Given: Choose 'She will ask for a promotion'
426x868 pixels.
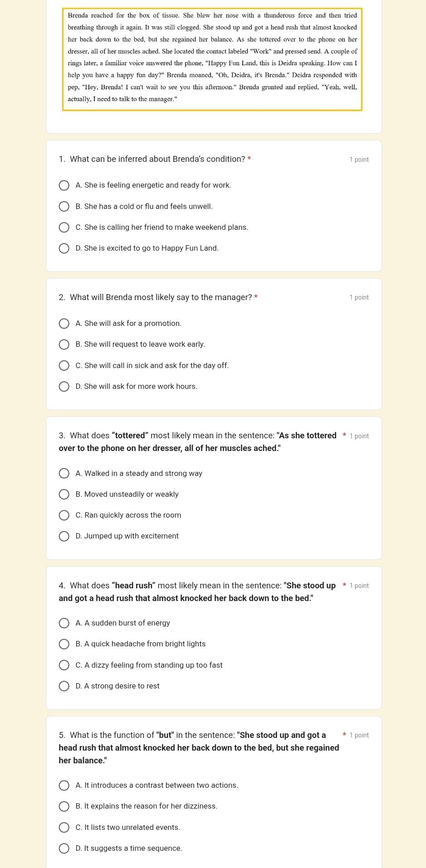Looking at the screenshot, I should pos(64,324).
